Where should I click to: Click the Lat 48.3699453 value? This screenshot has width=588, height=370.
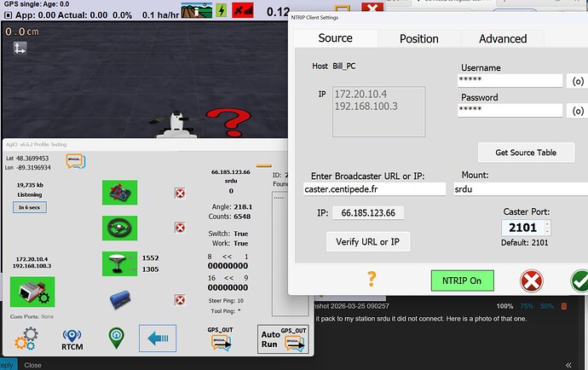32,159
